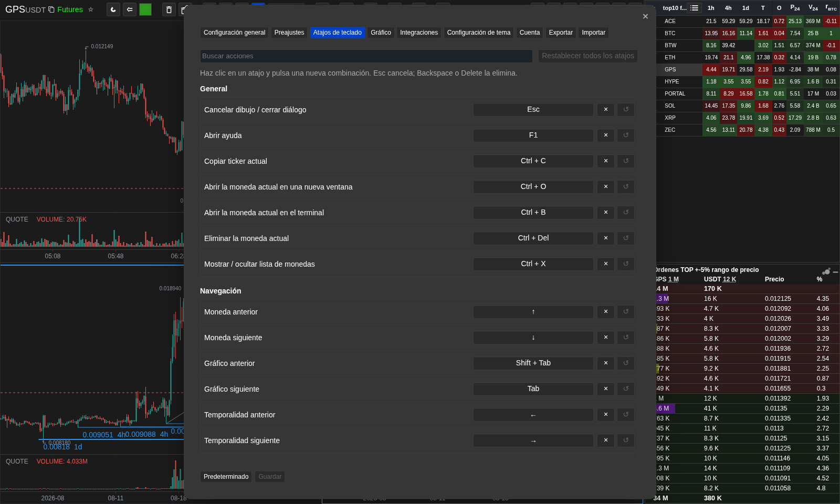The image size is (840, 504).
Task: Click Restablecer todos los atajos button
Action: pyautogui.click(x=588, y=56)
